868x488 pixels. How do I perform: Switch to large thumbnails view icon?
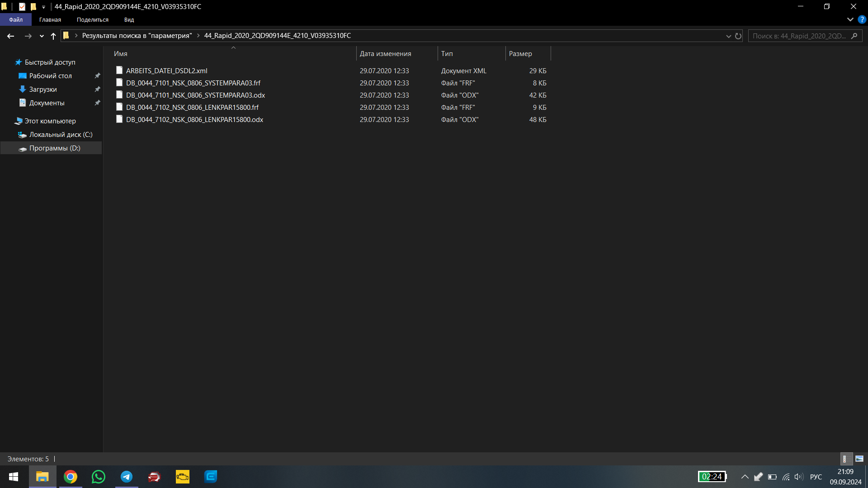[x=859, y=459]
